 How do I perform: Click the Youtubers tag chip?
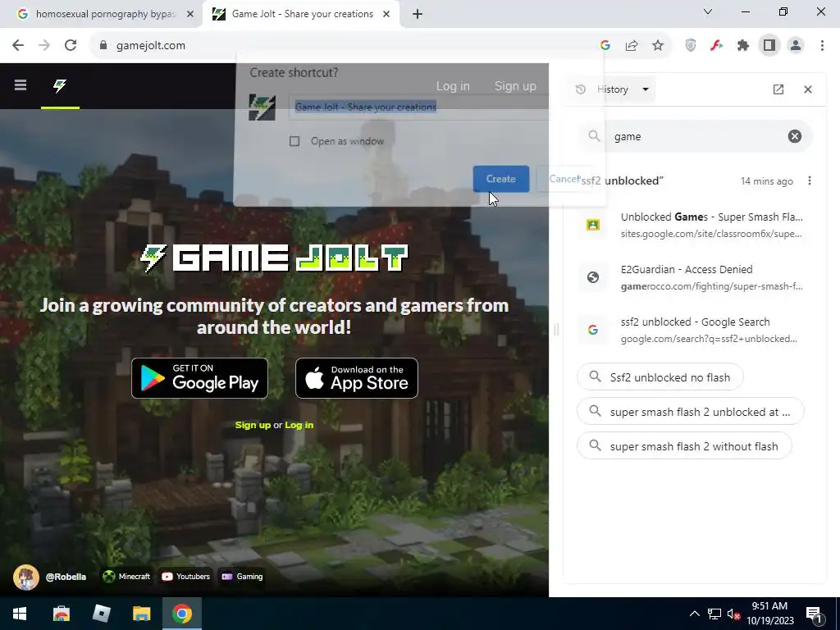point(185,577)
